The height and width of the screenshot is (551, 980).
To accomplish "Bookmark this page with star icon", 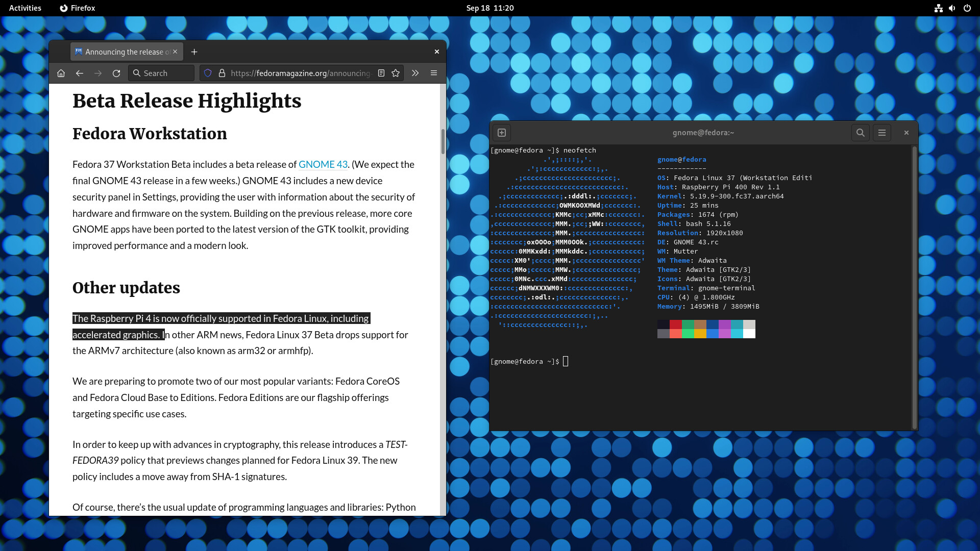I will coord(396,73).
